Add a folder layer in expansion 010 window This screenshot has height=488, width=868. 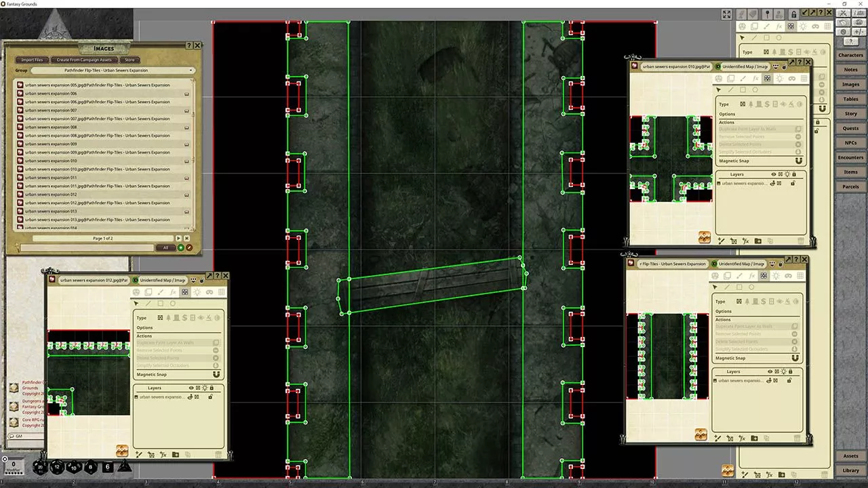pyautogui.click(x=757, y=241)
